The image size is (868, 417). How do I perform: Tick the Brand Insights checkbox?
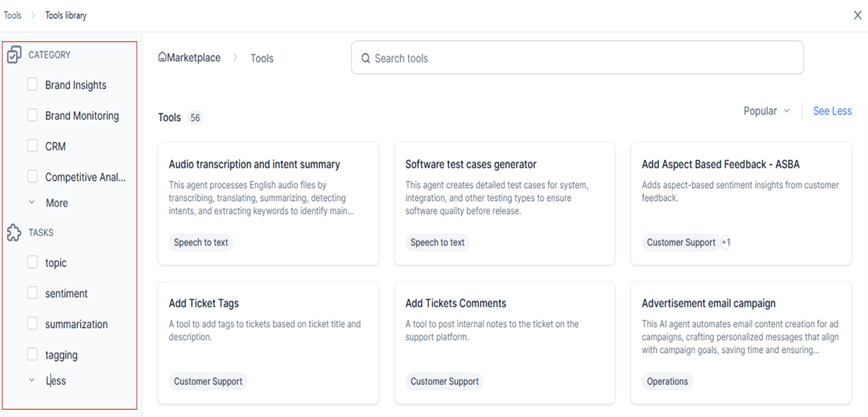[32, 84]
